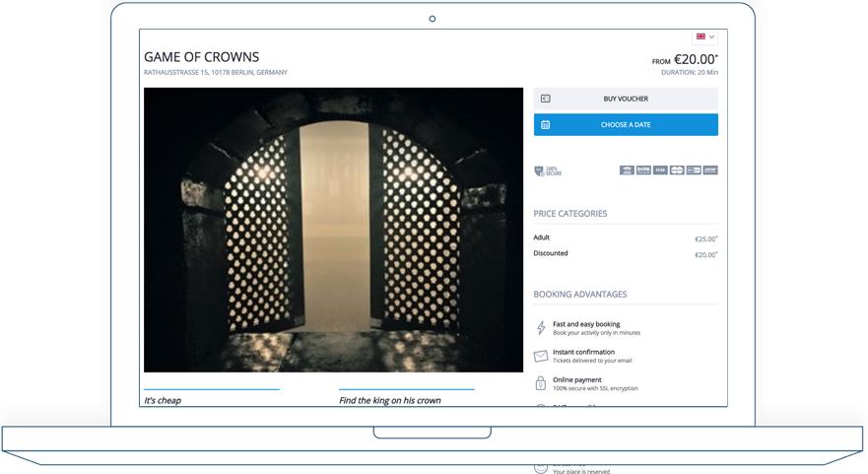The height and width of the screenshot is (474, 868).
Task: Click the Discounted price category row
Action: [626, 253]
